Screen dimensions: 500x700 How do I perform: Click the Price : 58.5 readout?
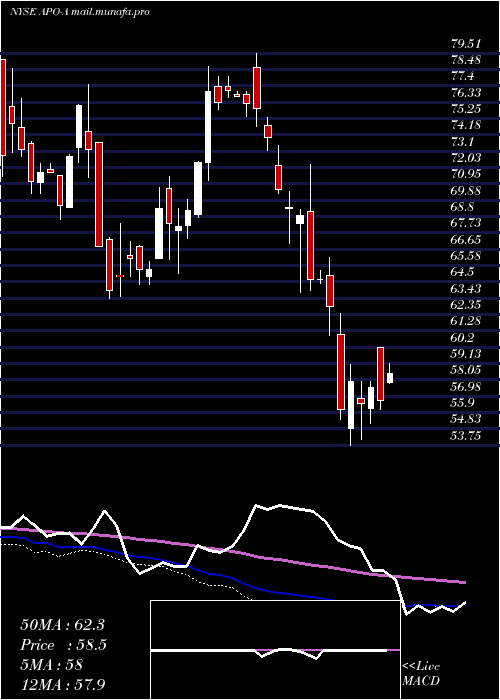(63, 645)
